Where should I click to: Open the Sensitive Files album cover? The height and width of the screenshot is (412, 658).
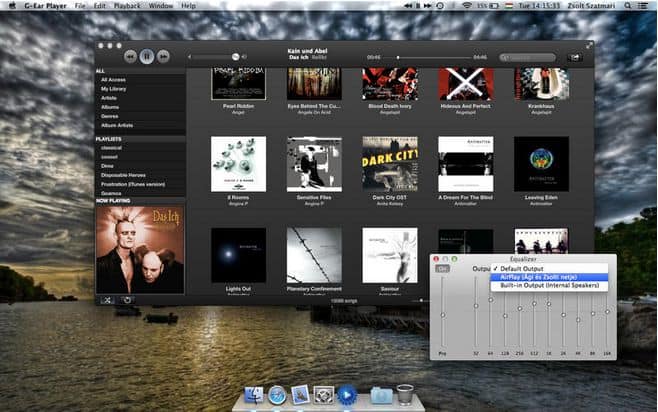pyautogui.click(x=314, y=164)
